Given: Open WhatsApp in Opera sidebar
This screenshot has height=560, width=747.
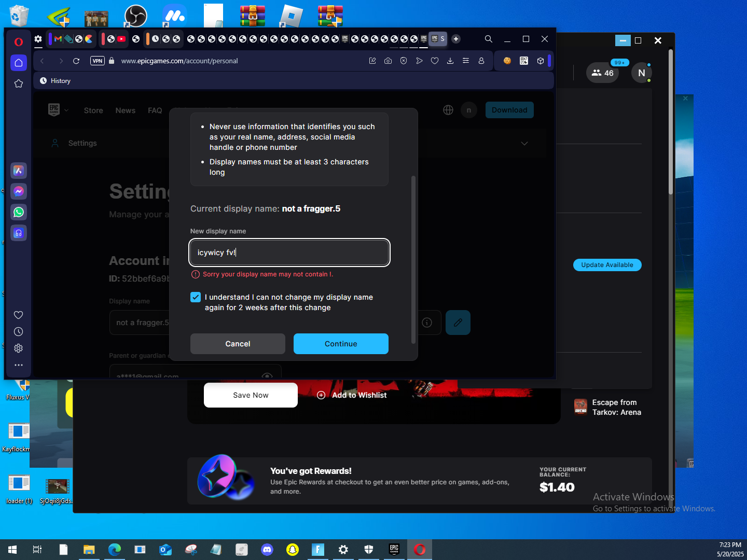Looking at the screenshot, I should pyautogui.click(x=19, y=212).
